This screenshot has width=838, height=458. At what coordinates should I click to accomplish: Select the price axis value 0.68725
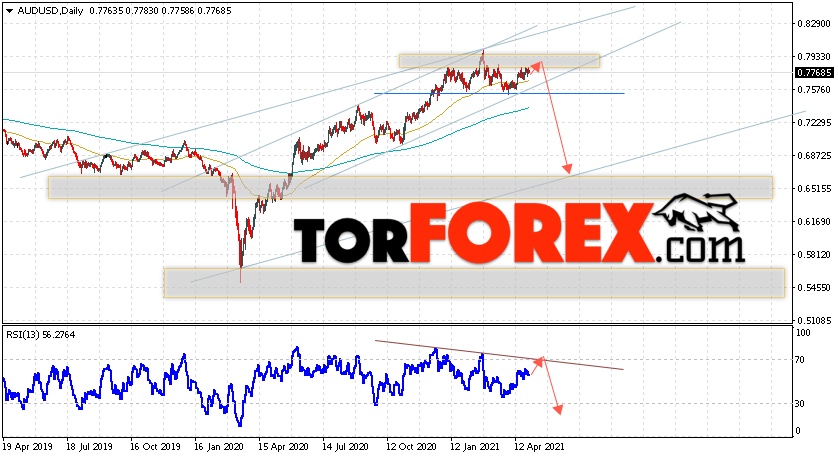(x=814, y=156)
